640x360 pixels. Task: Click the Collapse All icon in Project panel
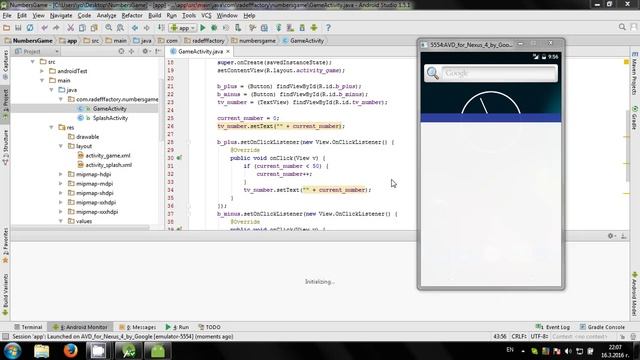point(131,51)
